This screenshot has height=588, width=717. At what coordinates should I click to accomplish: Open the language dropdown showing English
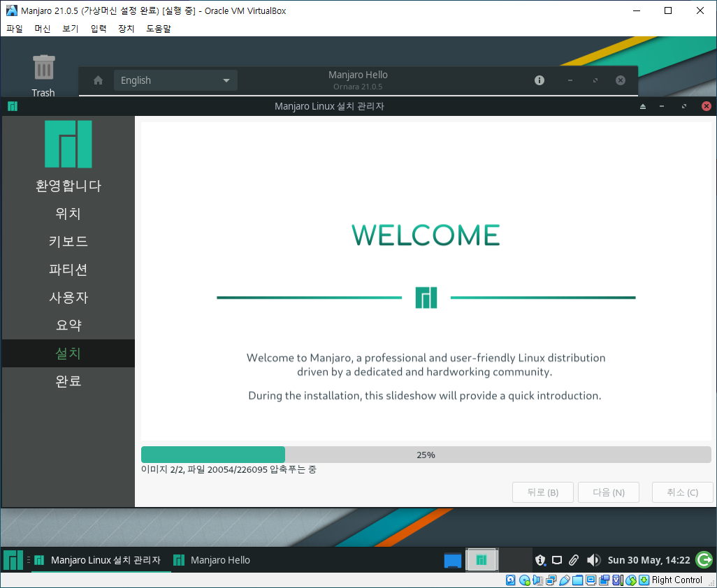point(175,80)
